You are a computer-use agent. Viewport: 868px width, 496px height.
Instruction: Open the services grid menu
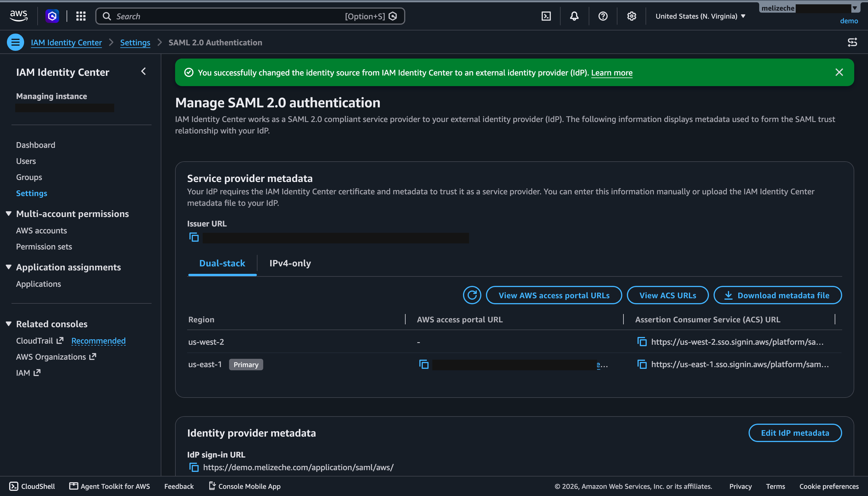[x=81, y=16]
